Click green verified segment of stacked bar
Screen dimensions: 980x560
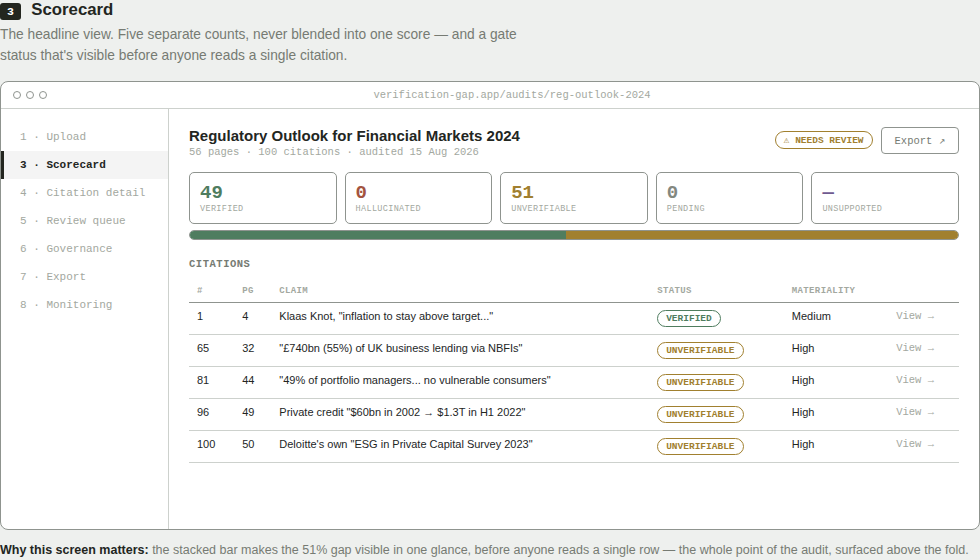click(378, 235)
